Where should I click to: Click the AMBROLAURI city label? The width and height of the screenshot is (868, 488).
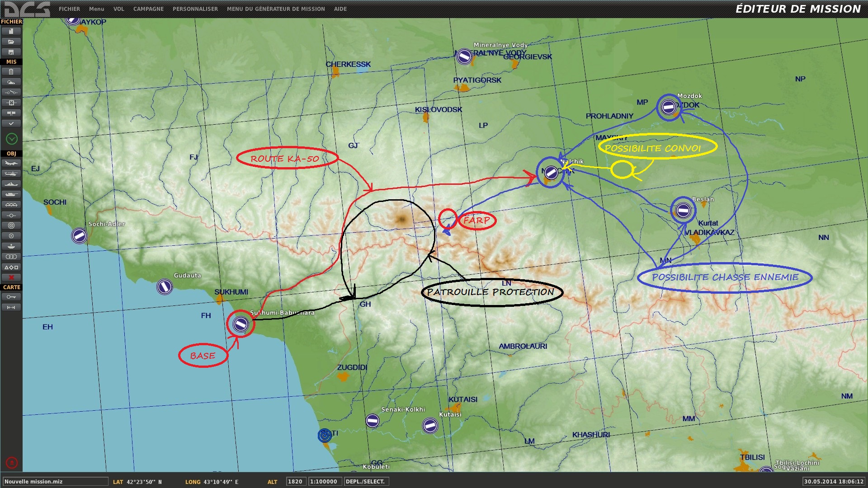click(523, 346)
